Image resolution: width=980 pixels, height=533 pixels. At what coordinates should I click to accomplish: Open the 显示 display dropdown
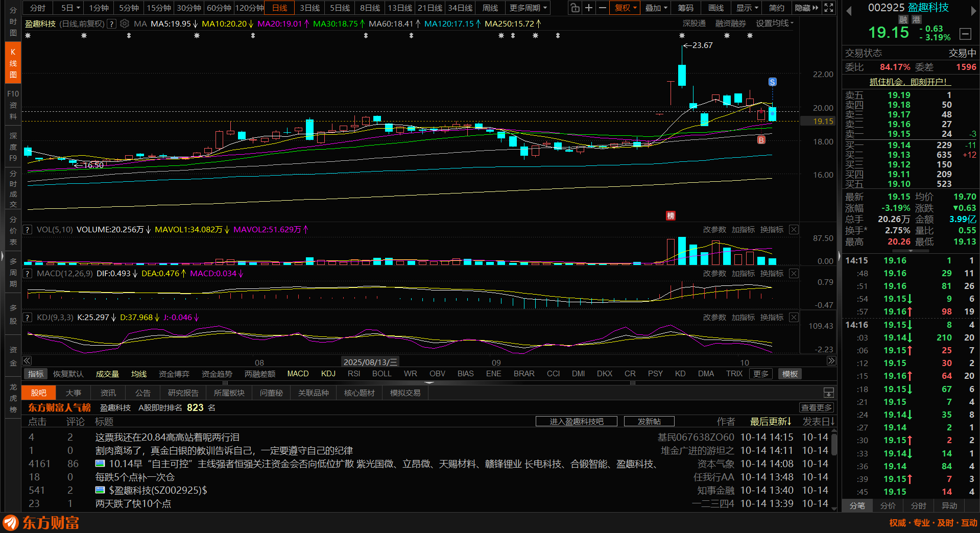747,8
